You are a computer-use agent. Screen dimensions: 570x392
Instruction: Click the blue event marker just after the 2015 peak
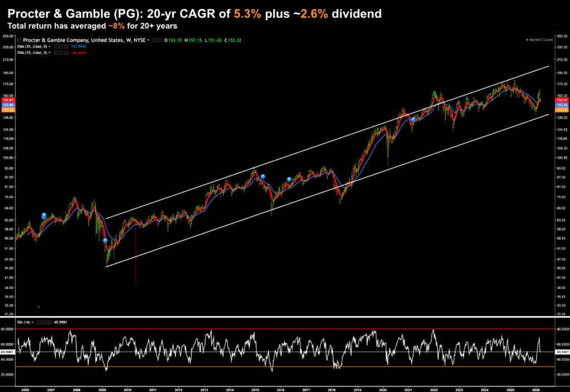tap(263, 176)
